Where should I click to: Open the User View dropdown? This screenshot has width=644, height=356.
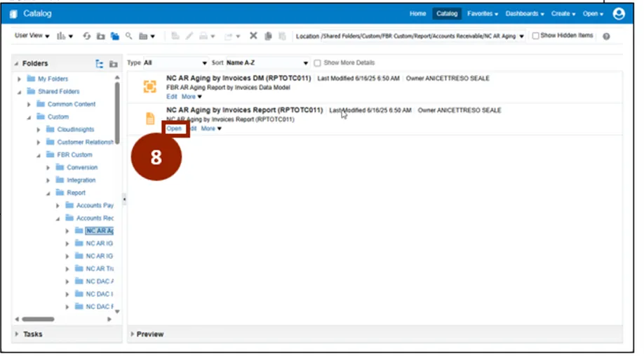[32, 36]
